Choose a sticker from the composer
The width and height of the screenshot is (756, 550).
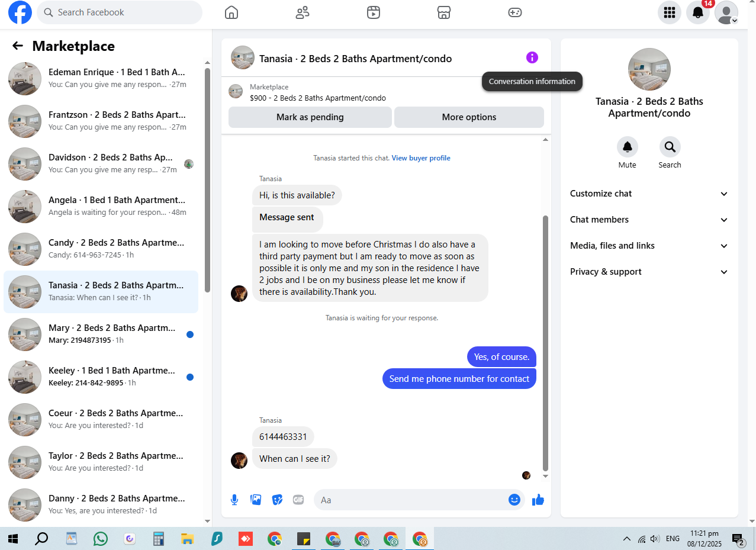[x=277, y=500]
